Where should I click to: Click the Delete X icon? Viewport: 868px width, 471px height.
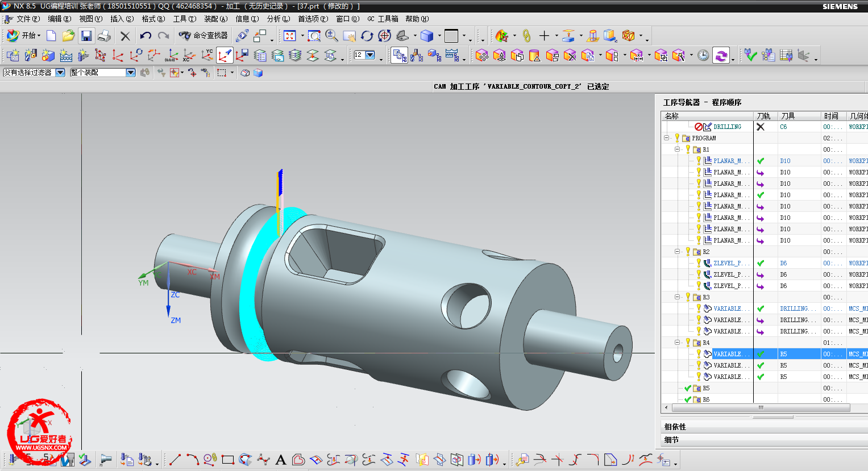[x=125, y=36]
